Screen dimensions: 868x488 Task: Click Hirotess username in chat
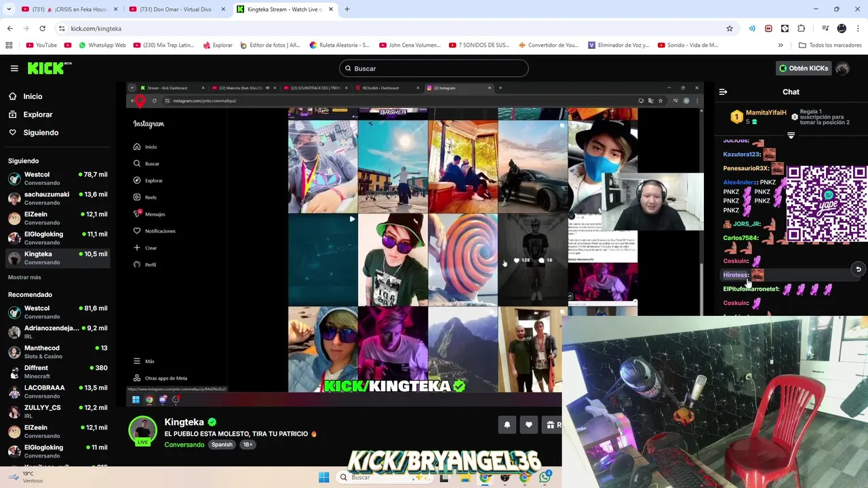coord(736,275)
